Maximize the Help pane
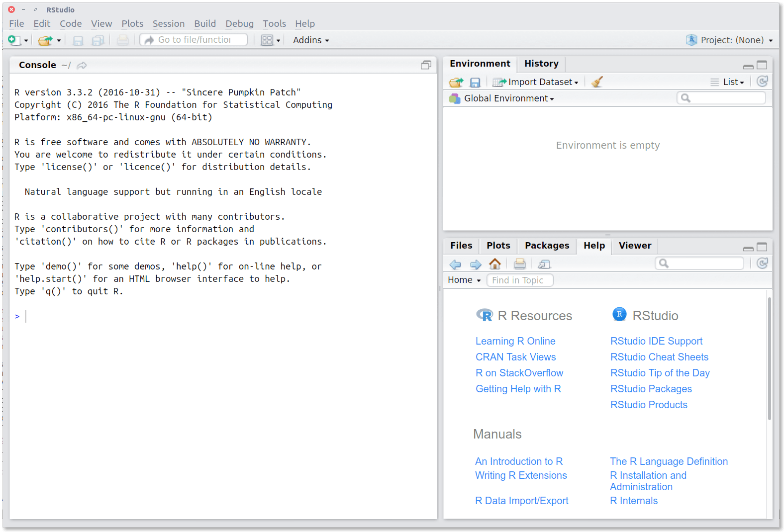This screenshot has width=784, height=532. point(762,247)
